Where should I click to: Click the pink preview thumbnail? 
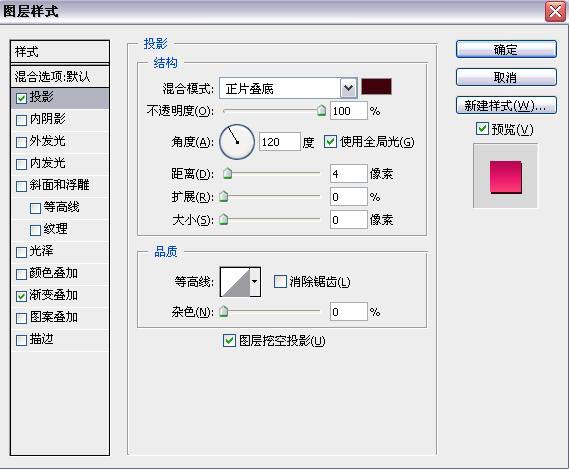pos(505,177)
